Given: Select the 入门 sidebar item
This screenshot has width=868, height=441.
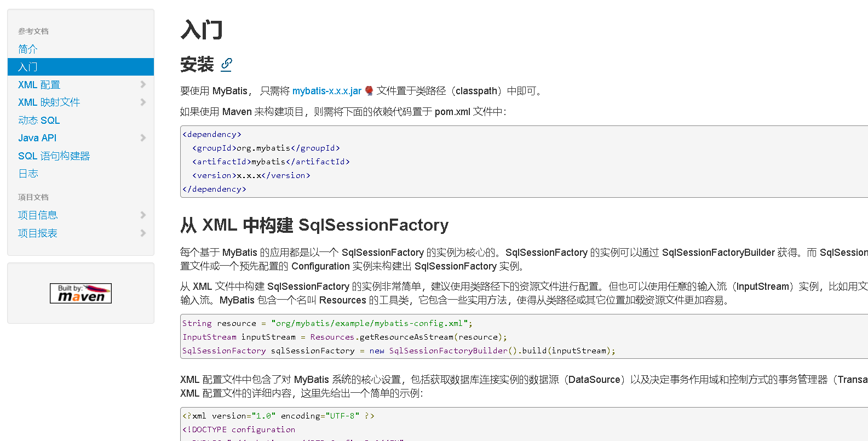Looking at the screenshot, I should [28, 67].
